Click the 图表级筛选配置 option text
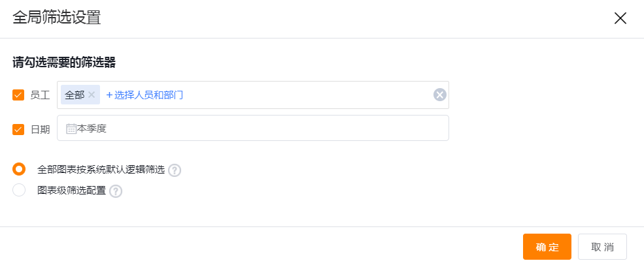 click(x=71, y=191)
